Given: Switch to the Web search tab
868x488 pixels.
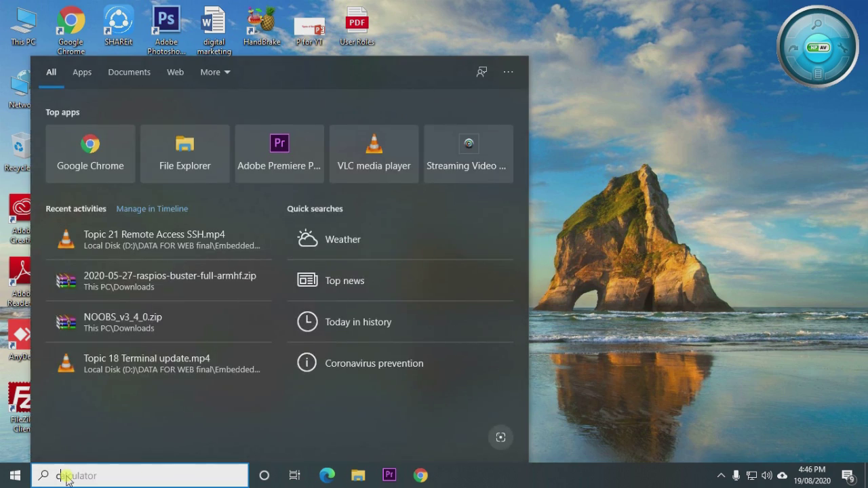Looking at the screenshot, I should pyautogui.click(x=175, y=72).
